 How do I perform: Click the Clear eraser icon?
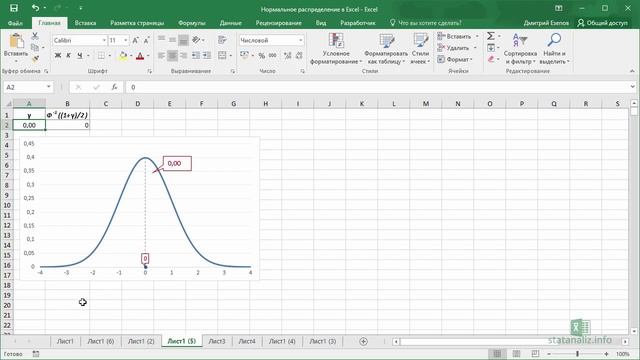(x=491, y=59)
